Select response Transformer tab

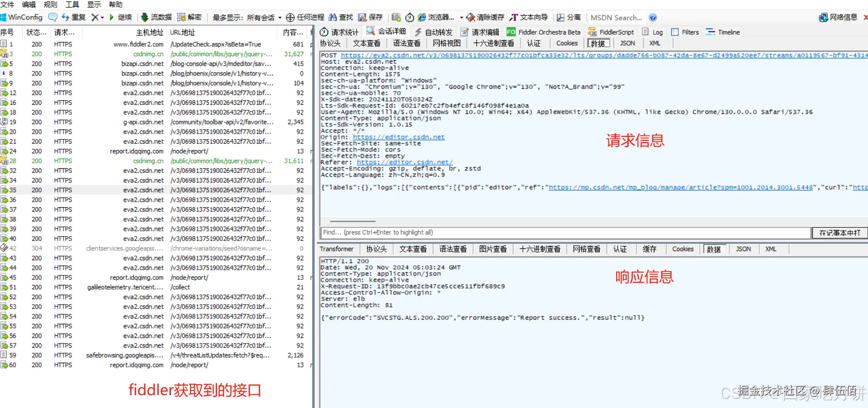tap(336, 249)
